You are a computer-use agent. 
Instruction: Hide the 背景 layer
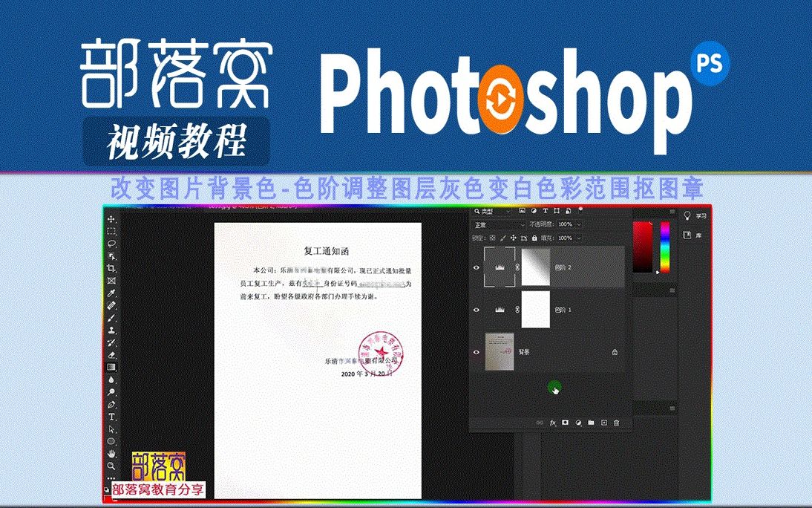(x=476, y=351)
